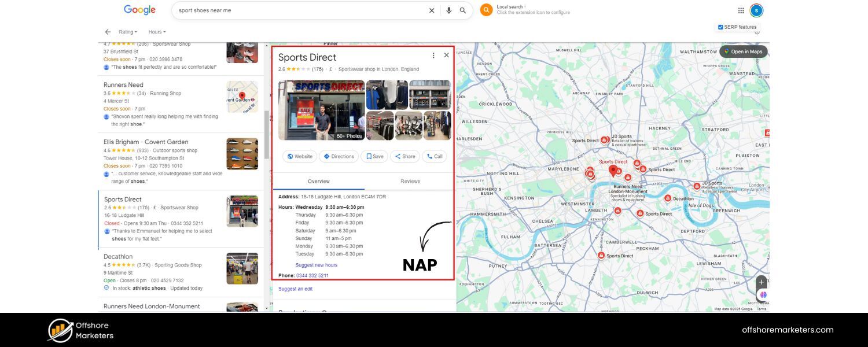Click the Website button
This screenshot has height=347, width=868.
click(300, 156)
